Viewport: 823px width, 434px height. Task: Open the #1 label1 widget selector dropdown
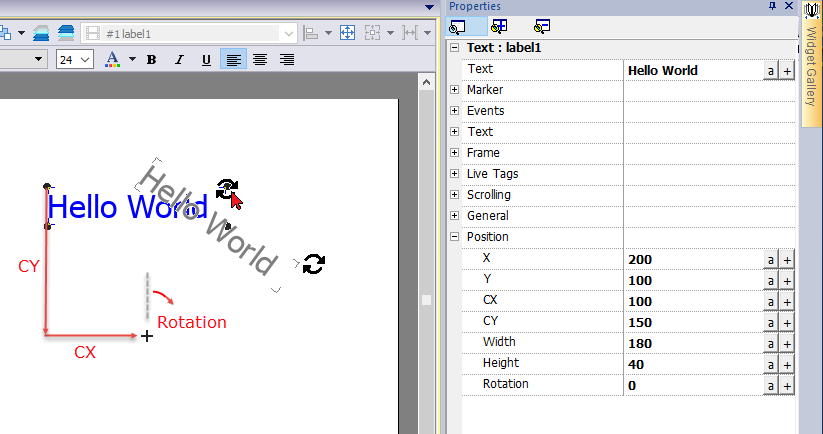[x=289, y=33]
